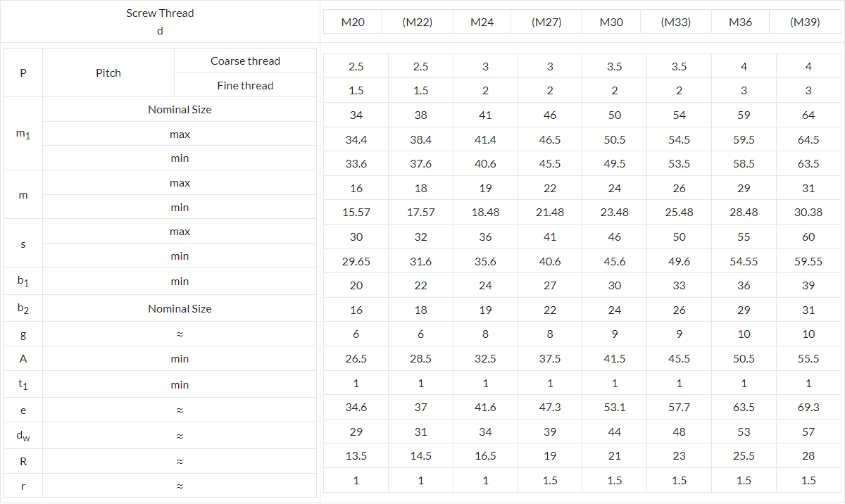Image resolution: width=845 pixels, height=504 pixels.
Task: Click the M30 column header
Action: (x=611, y=22)
